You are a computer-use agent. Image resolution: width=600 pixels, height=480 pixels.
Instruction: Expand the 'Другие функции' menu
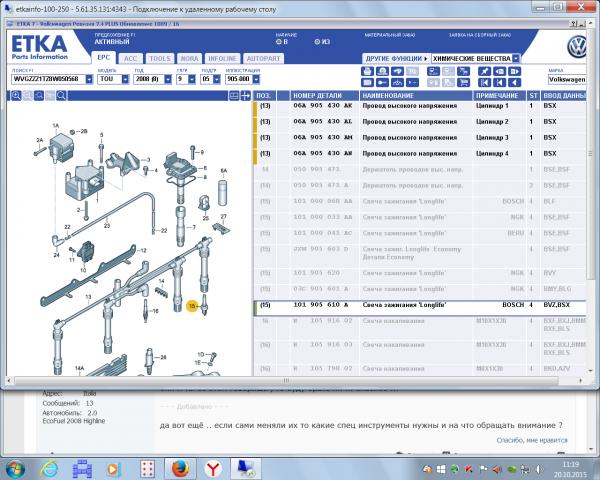point(396,59)
